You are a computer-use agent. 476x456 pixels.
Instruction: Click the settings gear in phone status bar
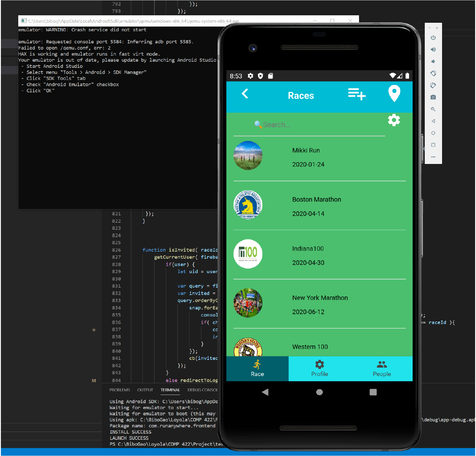[x=251, y=76]
